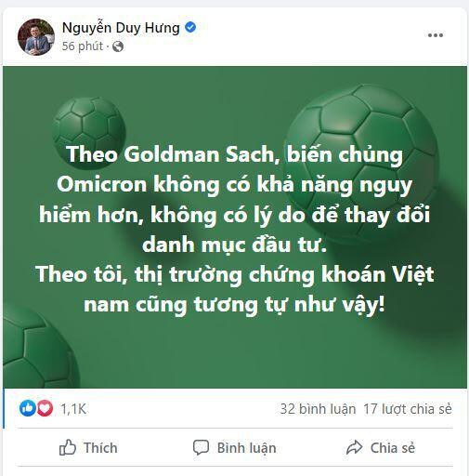Click the curved share arrow icon
Viewport: 469px width, 476px height.
[354, 447]
